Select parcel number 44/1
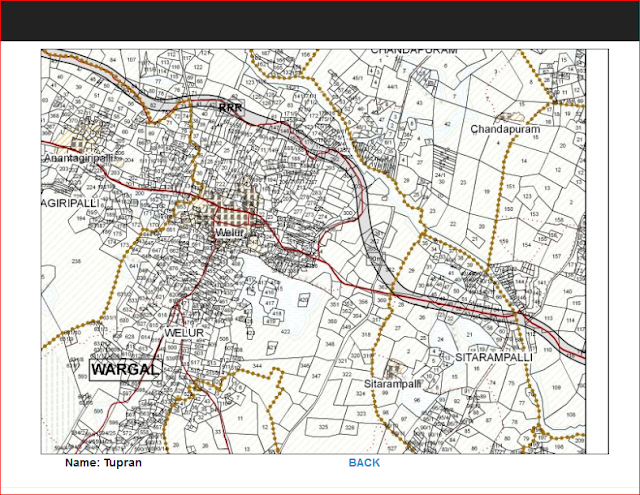 click(392, 87)
